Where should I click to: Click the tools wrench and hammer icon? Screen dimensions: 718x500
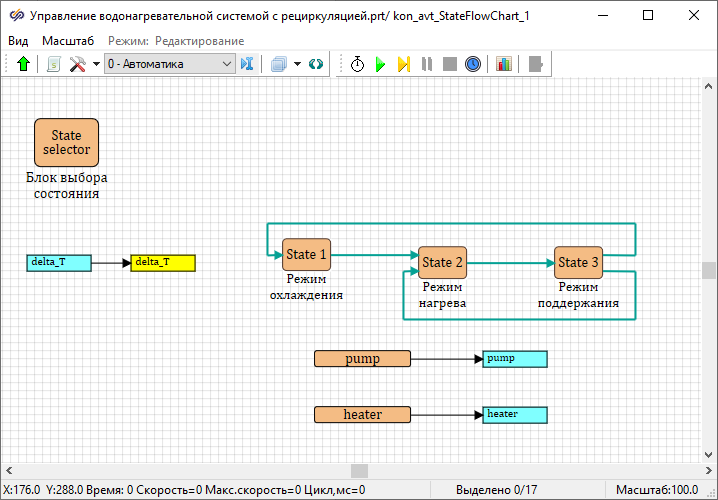tap(77, 64)
